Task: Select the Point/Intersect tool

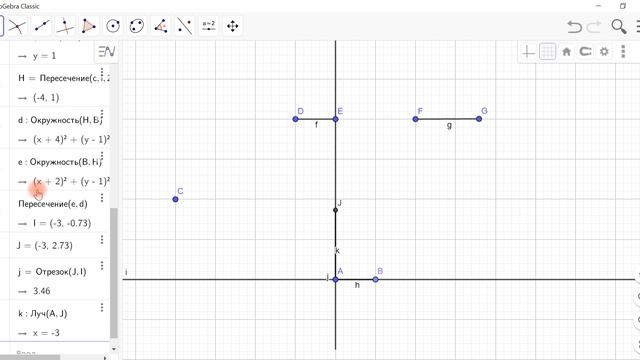Action: point(17,27)
